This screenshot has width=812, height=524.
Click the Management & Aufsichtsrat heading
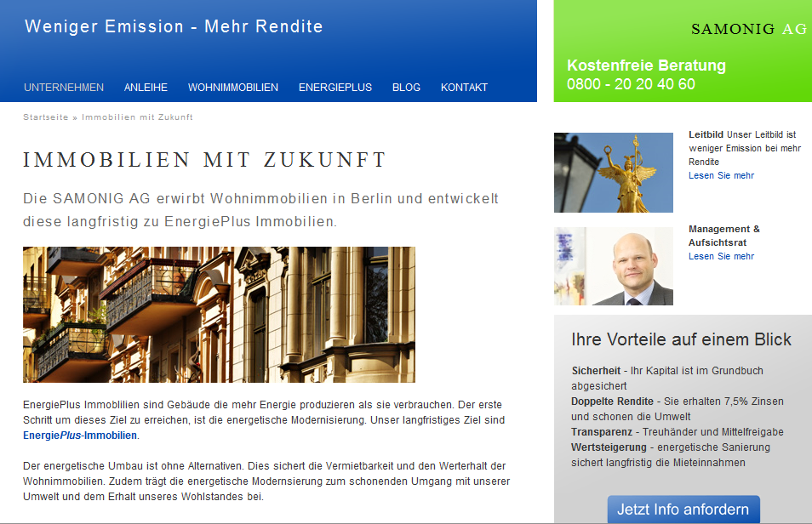coord(723,236)
